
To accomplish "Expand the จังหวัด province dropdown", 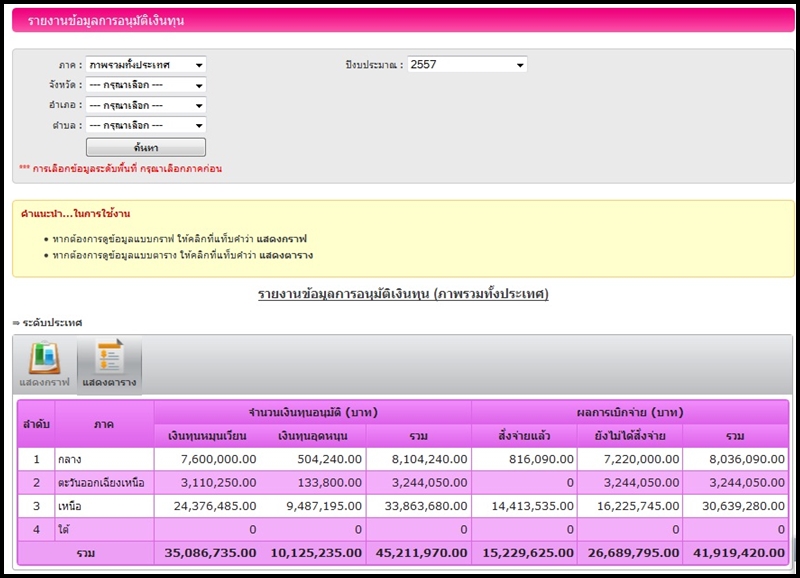I will 145,85.
